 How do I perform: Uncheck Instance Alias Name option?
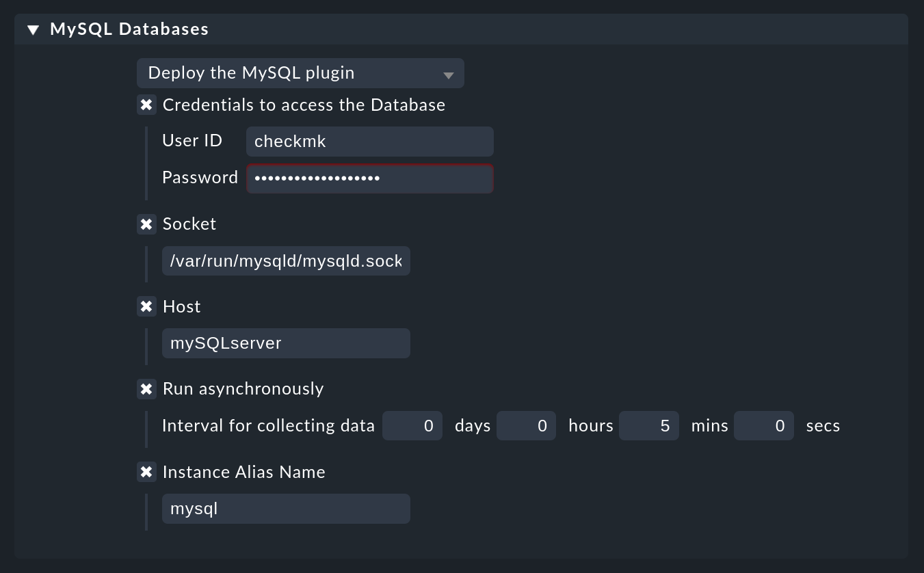[146, 472]
